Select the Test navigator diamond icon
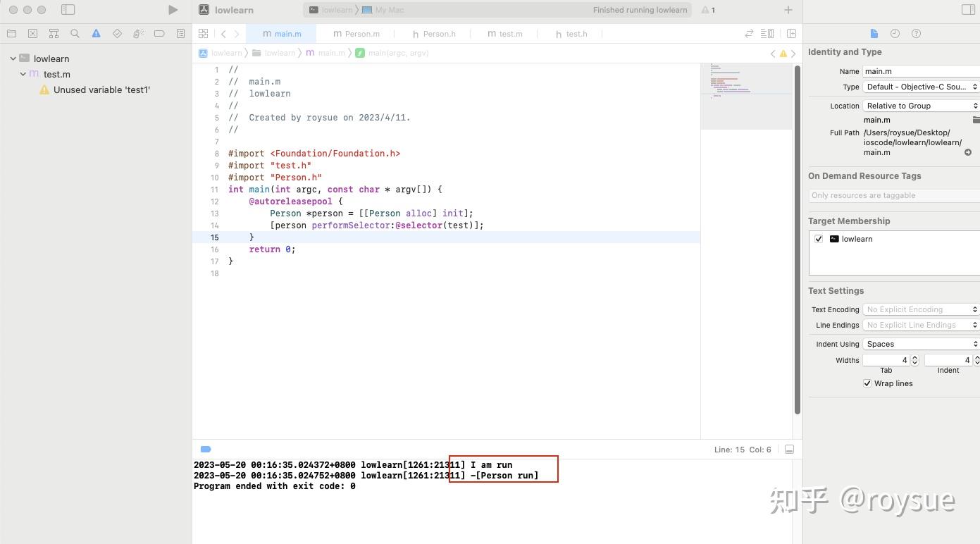980x544 pixels. pos(117,33)
